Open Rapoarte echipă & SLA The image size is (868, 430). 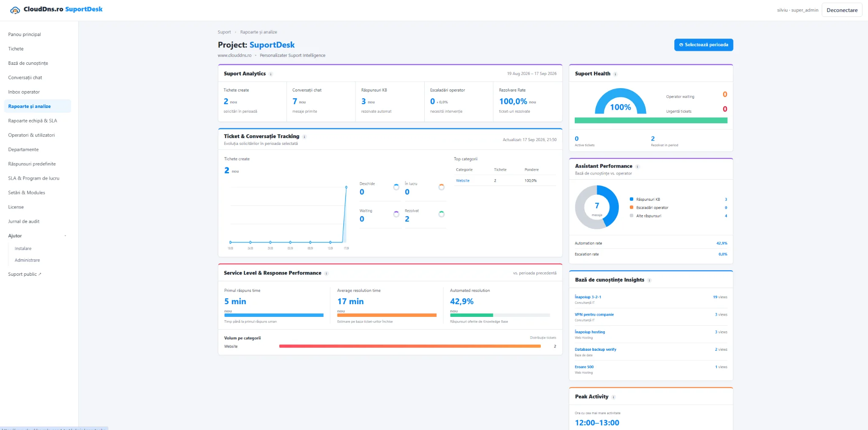pyautogui.click(x=38, y=121)
